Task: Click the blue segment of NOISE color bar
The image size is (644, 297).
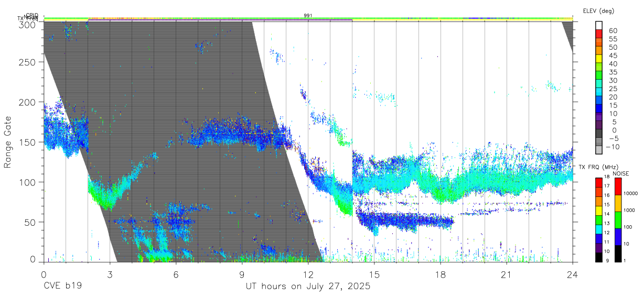Action: click(618, 236)
